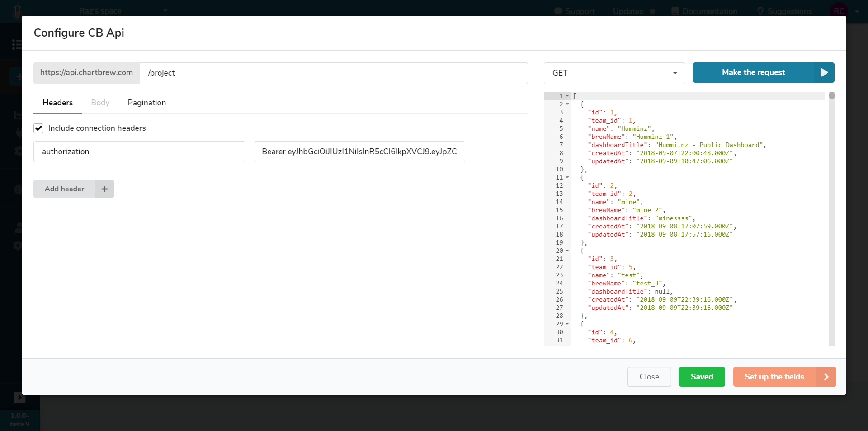Fold the JSON object at line 11
This screenshot has width=868, height=431.
tap(567, 177)
